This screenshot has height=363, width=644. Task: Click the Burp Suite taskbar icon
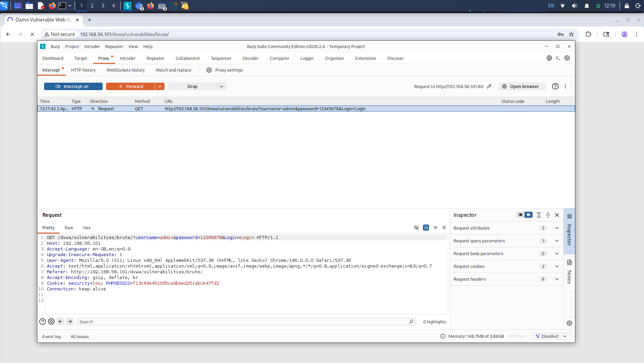tap(128, 6)
